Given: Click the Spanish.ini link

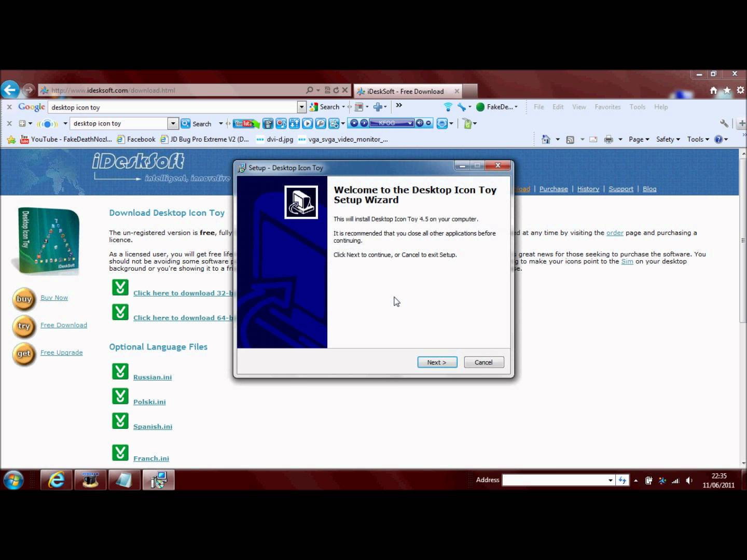Looking at the screenshot, I should (153, 427).
